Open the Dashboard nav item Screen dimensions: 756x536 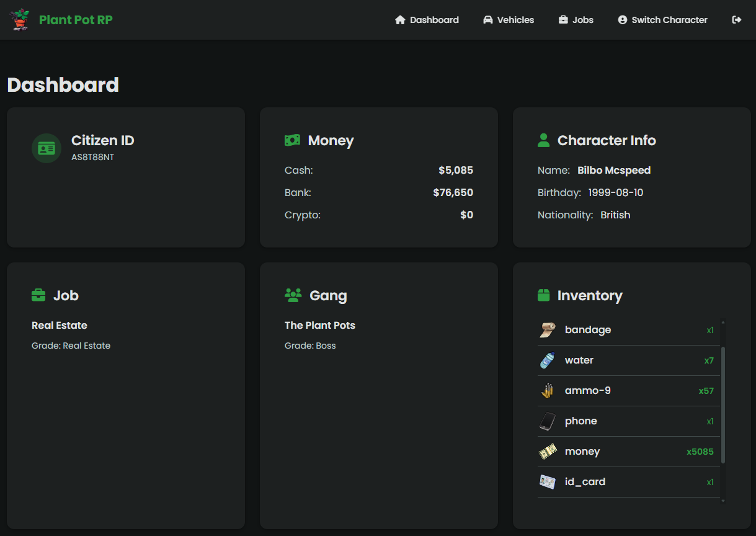427,20
